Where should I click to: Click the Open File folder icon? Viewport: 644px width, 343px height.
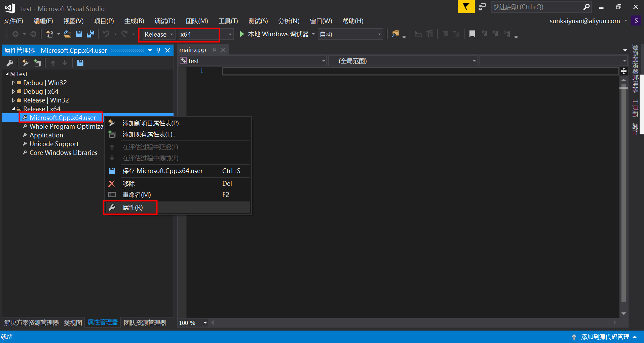pyautogui.click(x=68, y=34)
